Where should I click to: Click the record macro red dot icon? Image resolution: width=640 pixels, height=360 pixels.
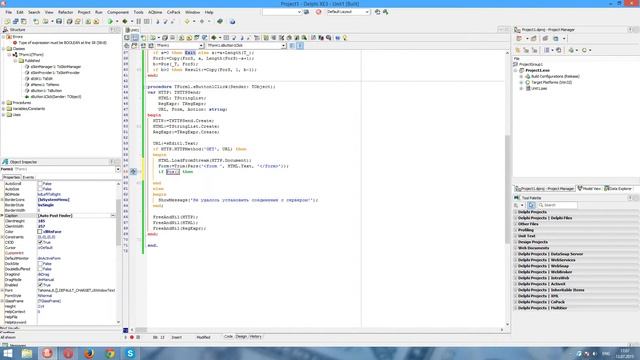pos(132,337)
